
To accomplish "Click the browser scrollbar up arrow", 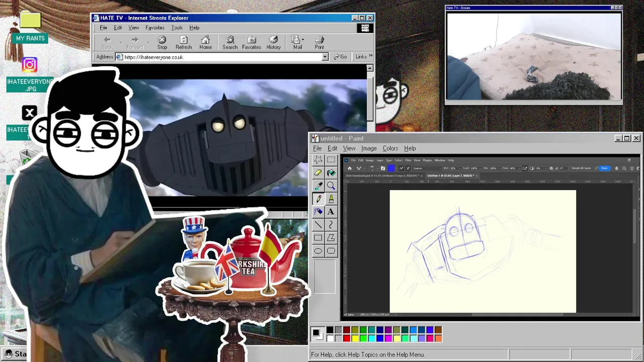I will [370, 68].
